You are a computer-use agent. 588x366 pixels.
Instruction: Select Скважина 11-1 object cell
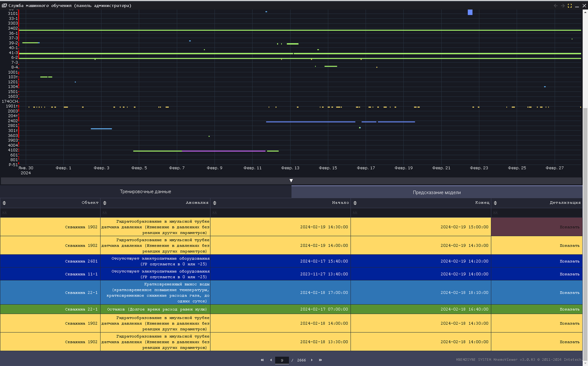coord(50,274)
